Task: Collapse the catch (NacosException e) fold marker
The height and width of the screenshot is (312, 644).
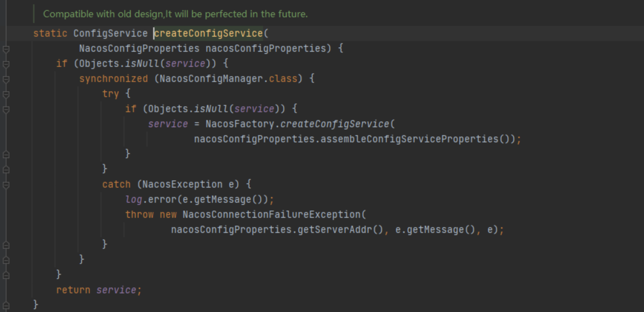Action: coord(6,185)
